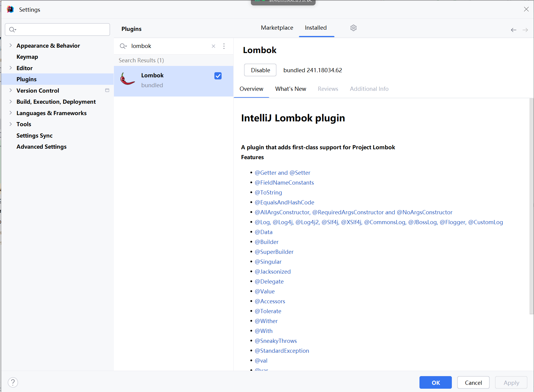Open the Overview tab

click(x=251, y=89)
